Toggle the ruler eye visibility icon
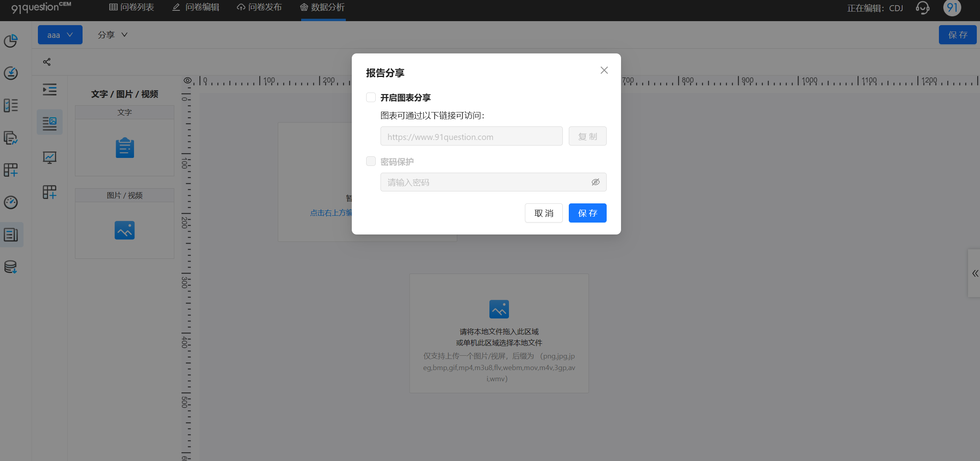 (187, 81)
